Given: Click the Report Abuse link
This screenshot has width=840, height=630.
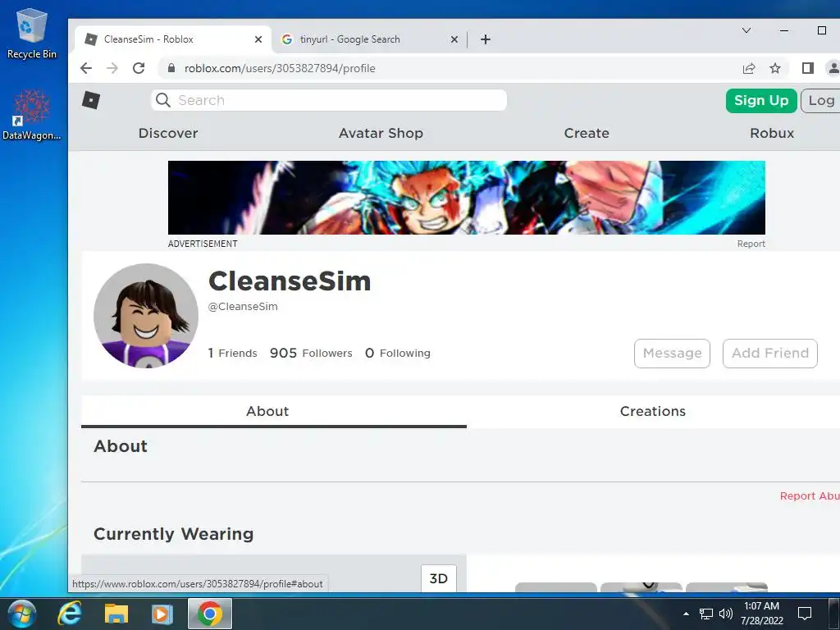Looking at the screenshot, I should click(x=810, y=496).
